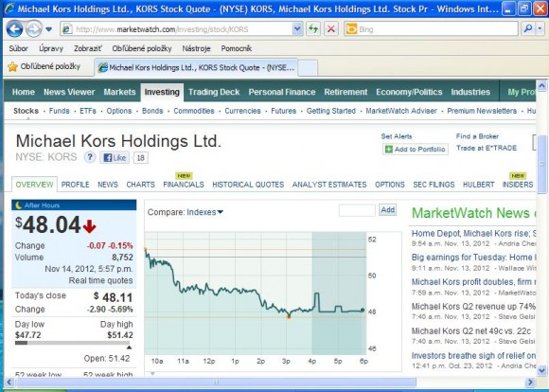Open the Zobraziť menu
This screenshot has height=392, width=549.
[x=87, y=48]
